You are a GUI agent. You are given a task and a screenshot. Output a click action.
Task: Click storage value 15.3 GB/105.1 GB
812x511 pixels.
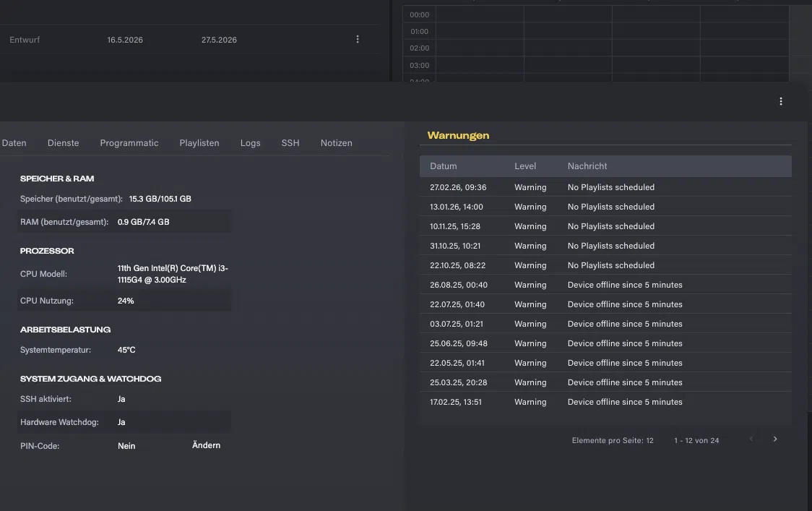pos(160,199)
